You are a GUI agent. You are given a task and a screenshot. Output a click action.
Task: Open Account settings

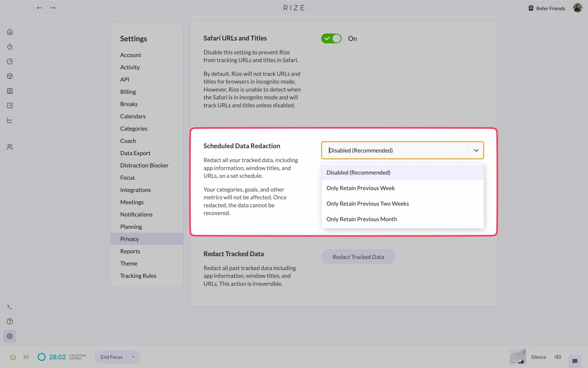147,55
